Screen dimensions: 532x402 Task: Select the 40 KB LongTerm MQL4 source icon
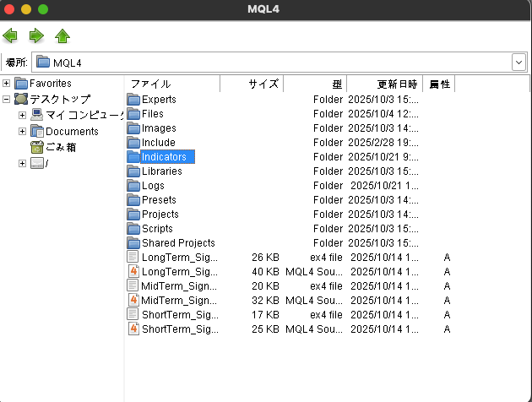(x=133, y=271)
